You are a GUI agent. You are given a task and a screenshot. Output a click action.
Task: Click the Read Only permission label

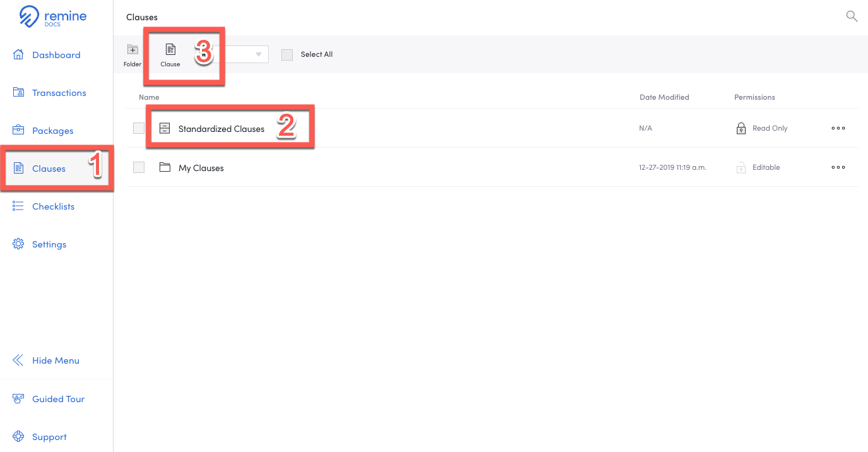point(770,128)
